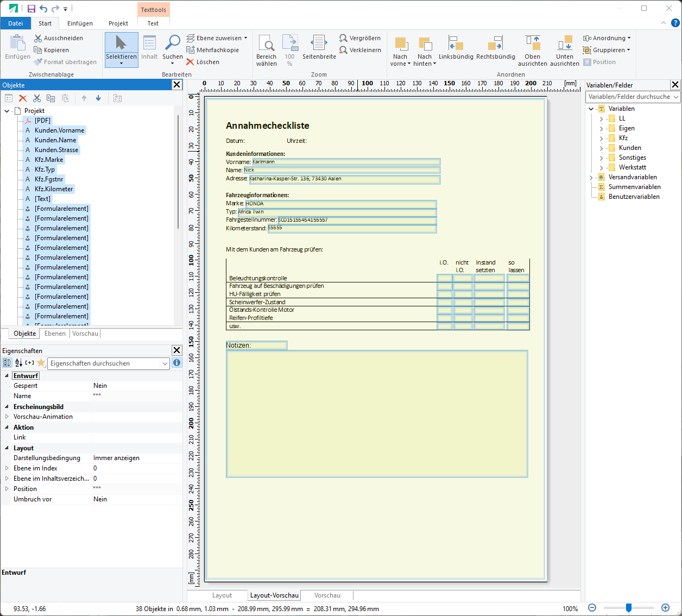Open the Gruppieren dropdown
The image size is (682, 616).
[607, 50]
